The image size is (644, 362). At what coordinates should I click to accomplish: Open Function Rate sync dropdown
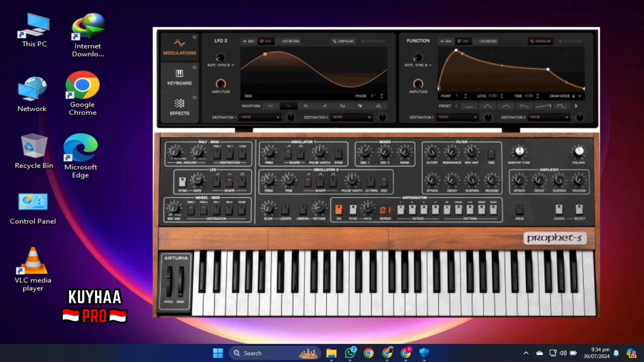(418, 65)
